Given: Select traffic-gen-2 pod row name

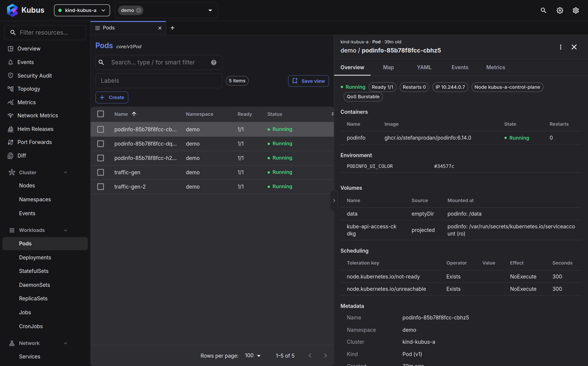Looking at the screenshot, I should click(x=130, y=187).
